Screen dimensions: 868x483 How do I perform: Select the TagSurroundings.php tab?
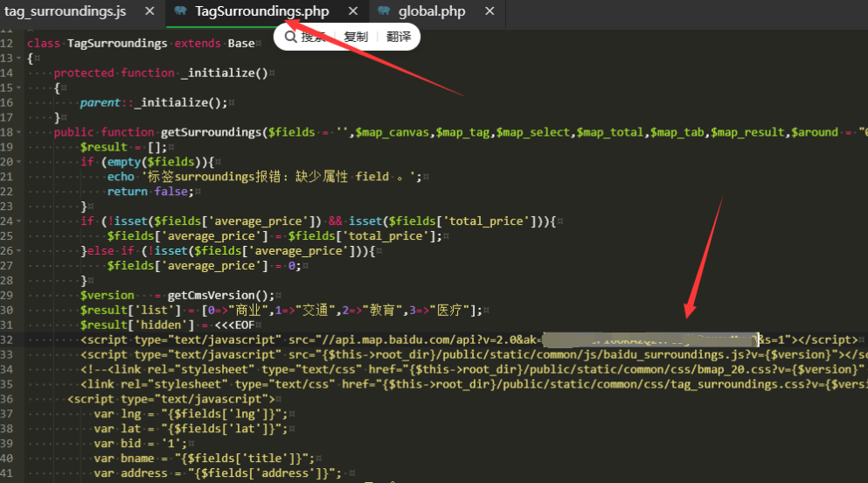coord(261,11)
